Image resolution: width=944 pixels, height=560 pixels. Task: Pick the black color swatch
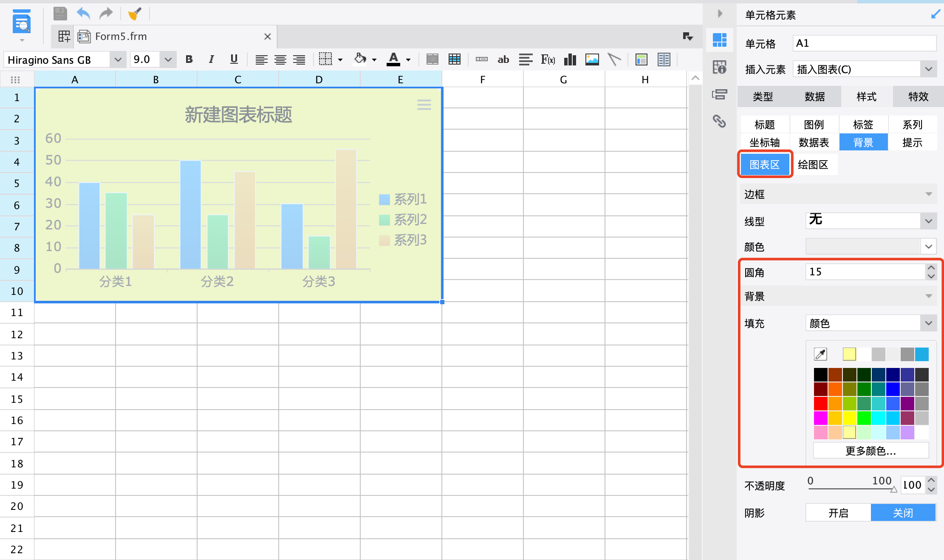click(821, 374)
